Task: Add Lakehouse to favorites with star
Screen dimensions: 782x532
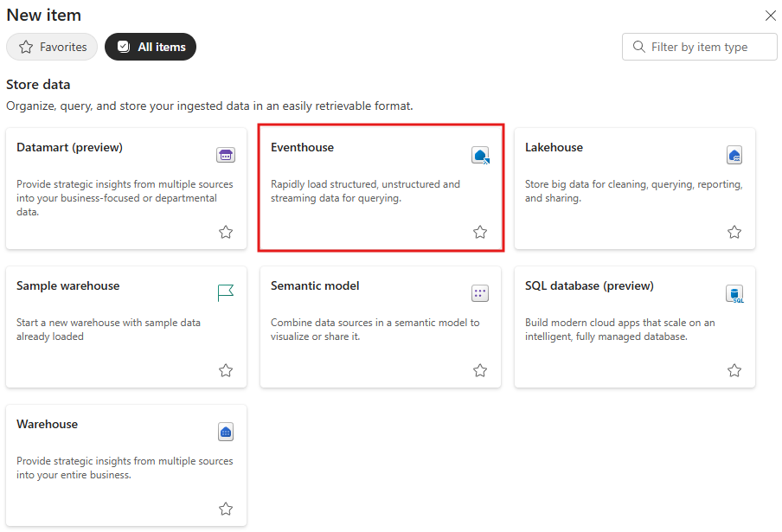Action: pos(734,232)
